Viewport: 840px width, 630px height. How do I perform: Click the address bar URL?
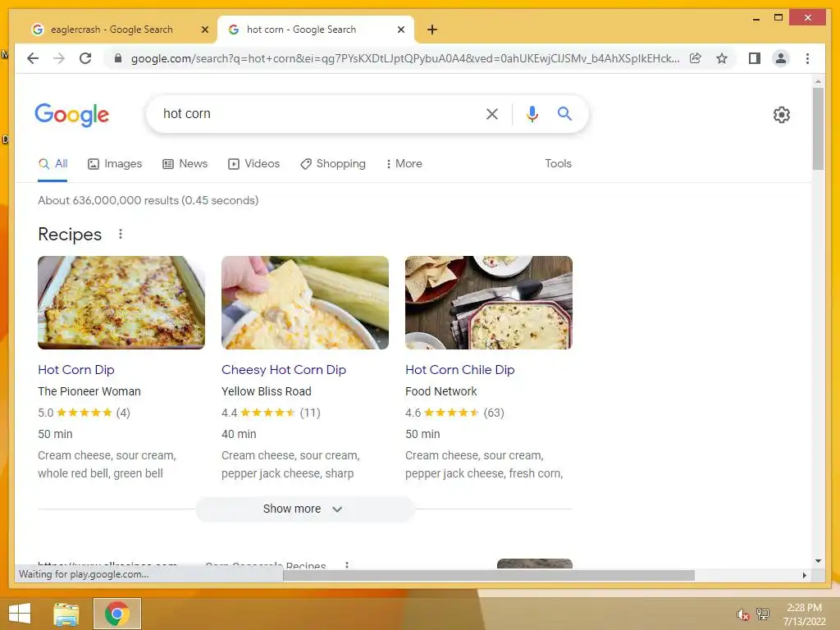(405, 58)
